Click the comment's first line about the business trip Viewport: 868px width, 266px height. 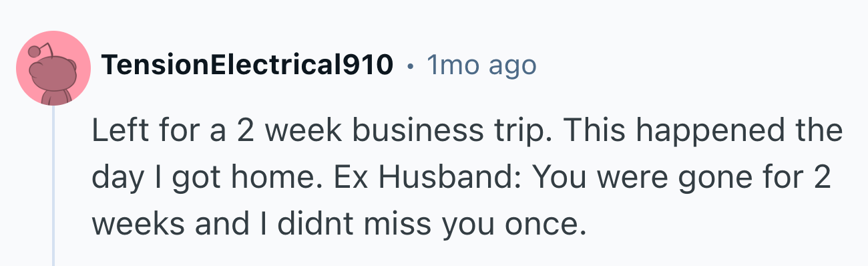(x=467, y=131)
